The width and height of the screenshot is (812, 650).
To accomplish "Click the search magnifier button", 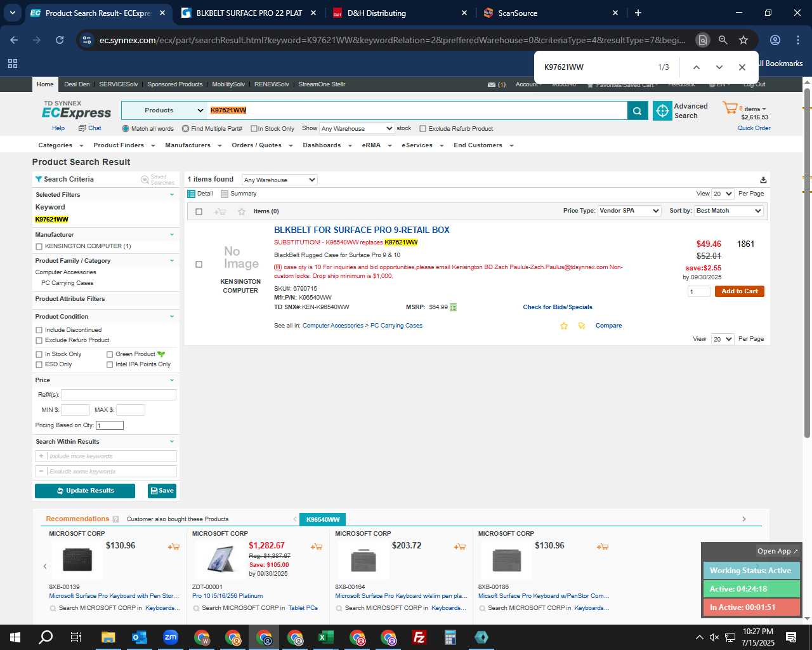I will [638, 110].
